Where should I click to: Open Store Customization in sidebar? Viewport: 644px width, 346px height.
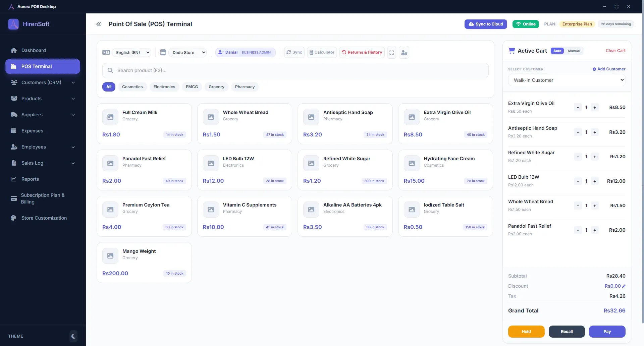coord(43,218)
